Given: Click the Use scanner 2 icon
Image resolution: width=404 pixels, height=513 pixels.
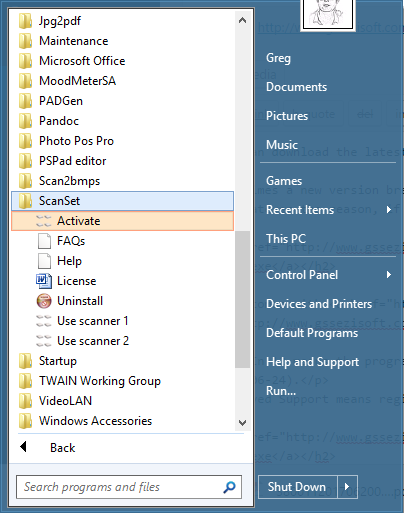Looking at the screenshot, I should 44,341.
